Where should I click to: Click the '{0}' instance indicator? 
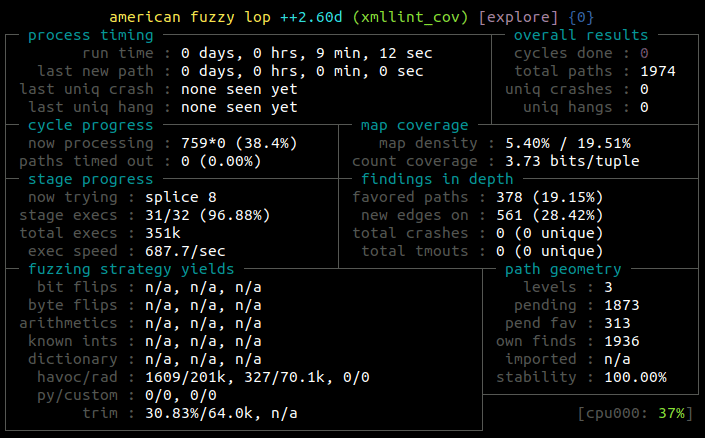click(x=581, y=18)
